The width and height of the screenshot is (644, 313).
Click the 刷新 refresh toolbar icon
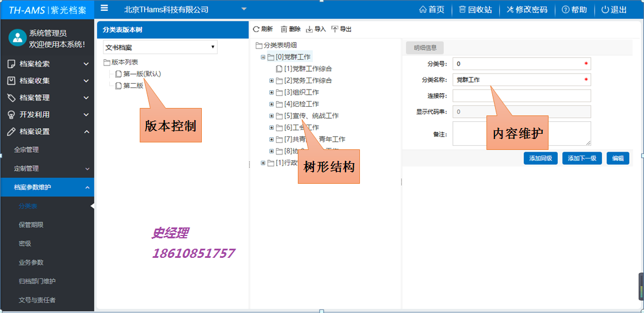click(256, 29)
